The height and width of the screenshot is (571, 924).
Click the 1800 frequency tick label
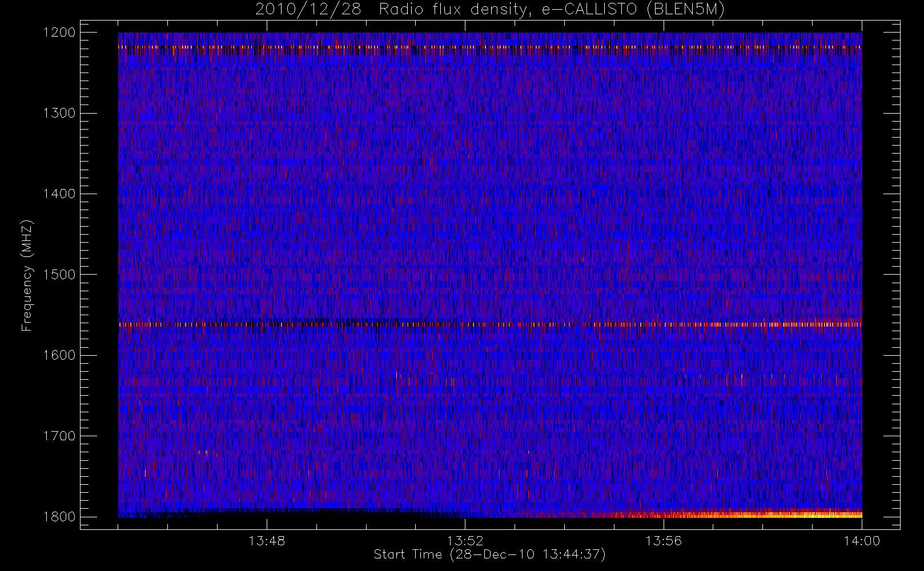point(59,517)
